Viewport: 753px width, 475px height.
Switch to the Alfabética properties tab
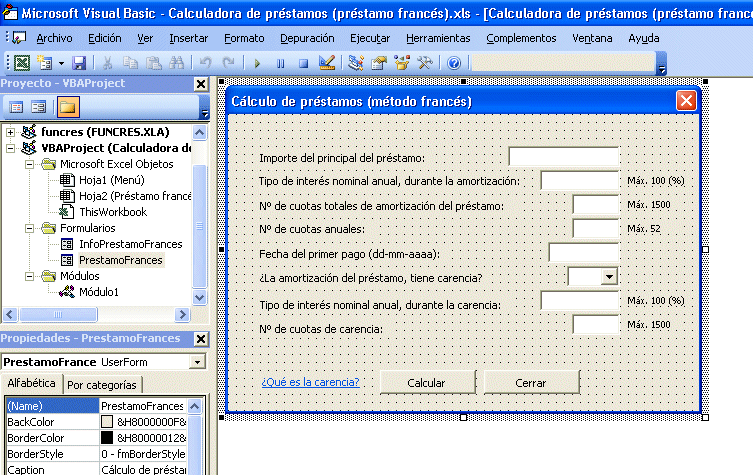click(31, 383)
